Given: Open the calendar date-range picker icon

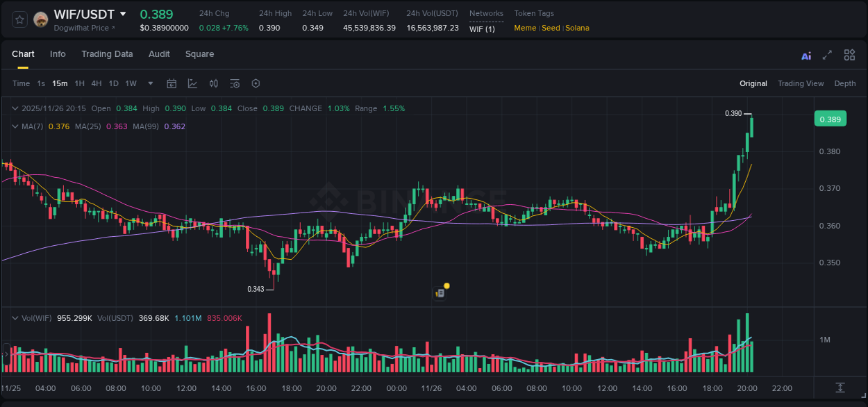Looking at the screenshot, I should [172, 83].
